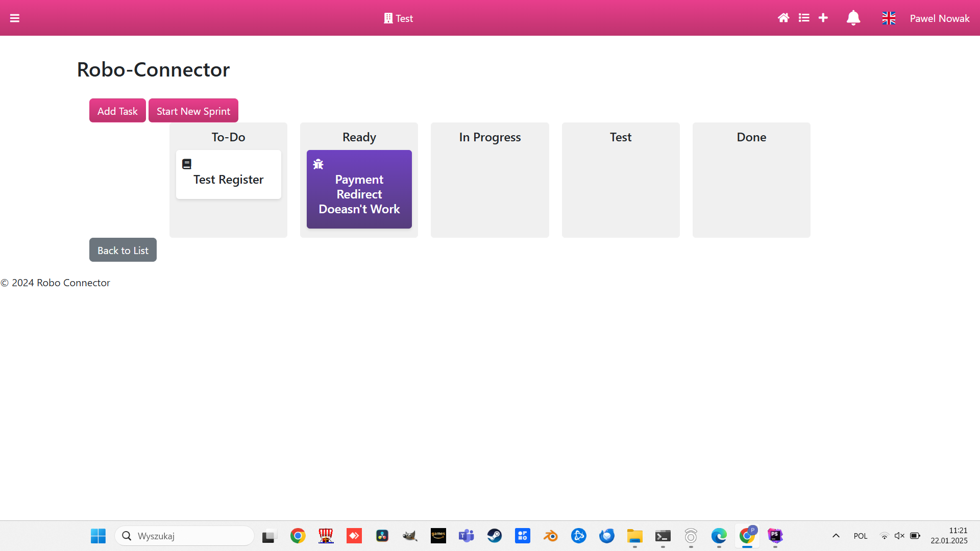
Task: Open notifications by clicking the bell icon
Action: (853, 18)
